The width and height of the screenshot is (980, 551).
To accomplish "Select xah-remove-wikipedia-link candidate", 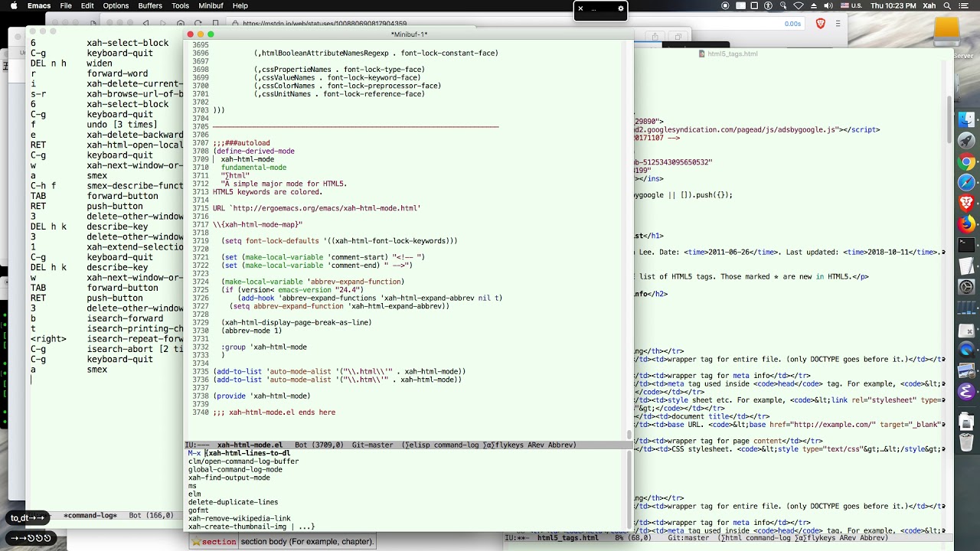I will 239,519.
